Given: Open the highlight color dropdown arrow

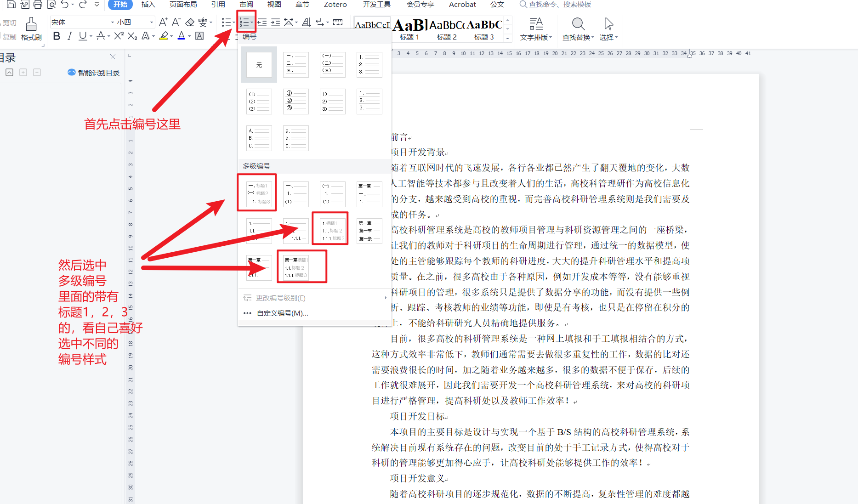Looking at the screenshot, I should click(171, 36).
